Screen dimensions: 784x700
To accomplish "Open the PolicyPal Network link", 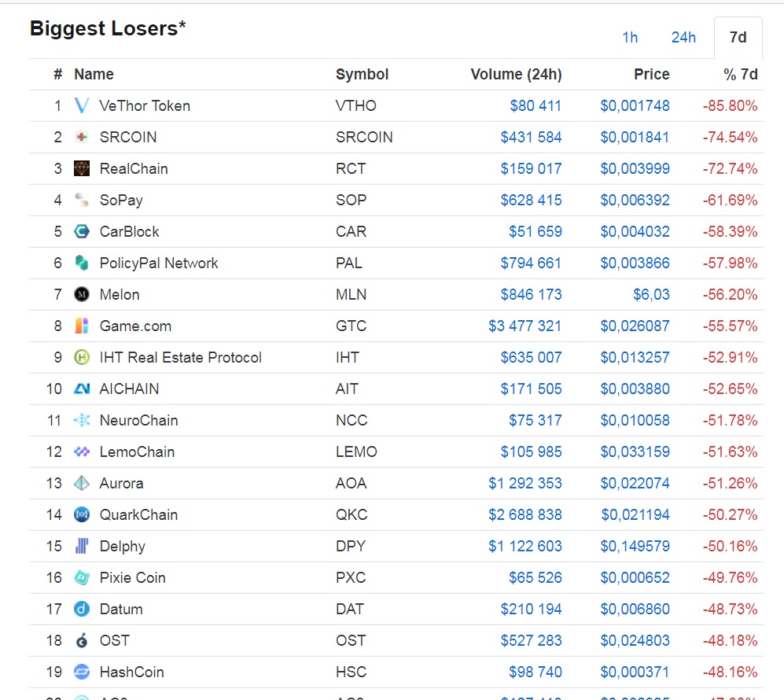I will click(x=159, y=263).
